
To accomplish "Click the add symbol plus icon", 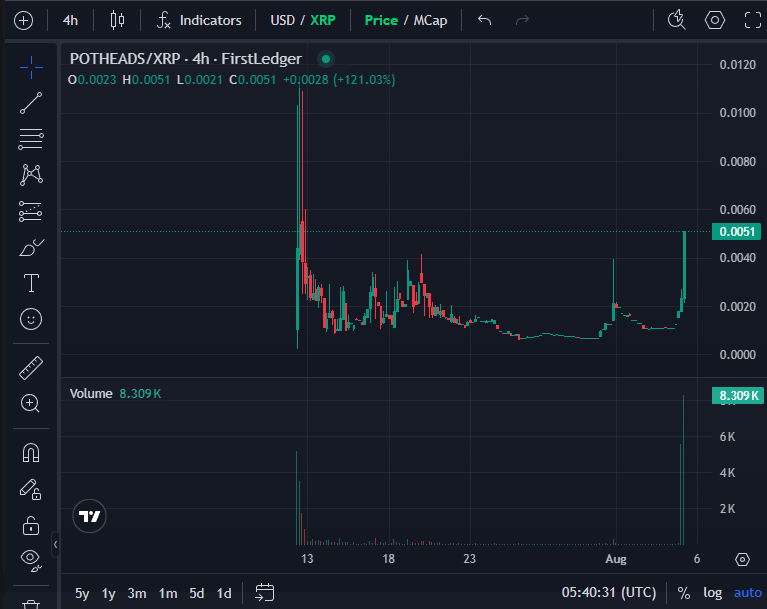I will point(23,21).
